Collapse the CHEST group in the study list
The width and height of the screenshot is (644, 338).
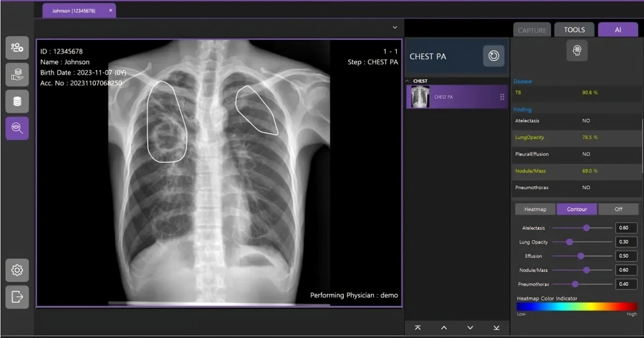point(408,81)
